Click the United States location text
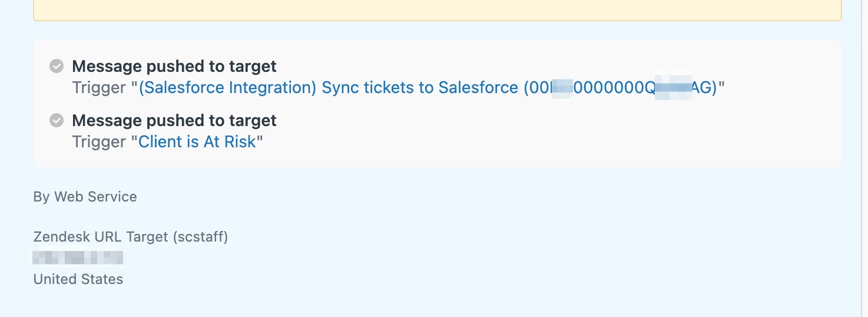Viewport: 868px width, 317px height. (78, 279)
